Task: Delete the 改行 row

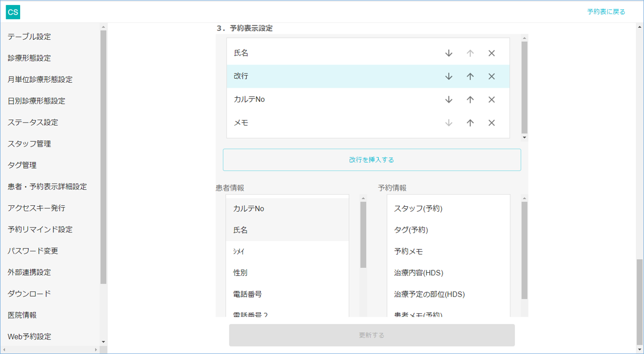Action: tap(492, 77)
